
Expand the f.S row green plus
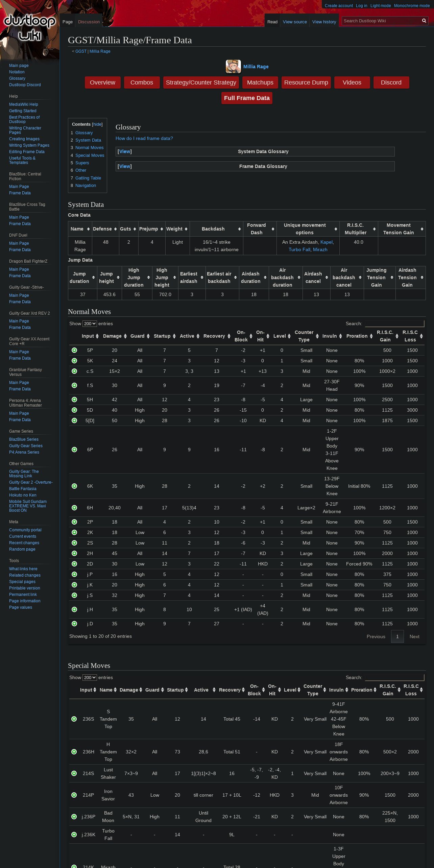(x=74, y=385)
